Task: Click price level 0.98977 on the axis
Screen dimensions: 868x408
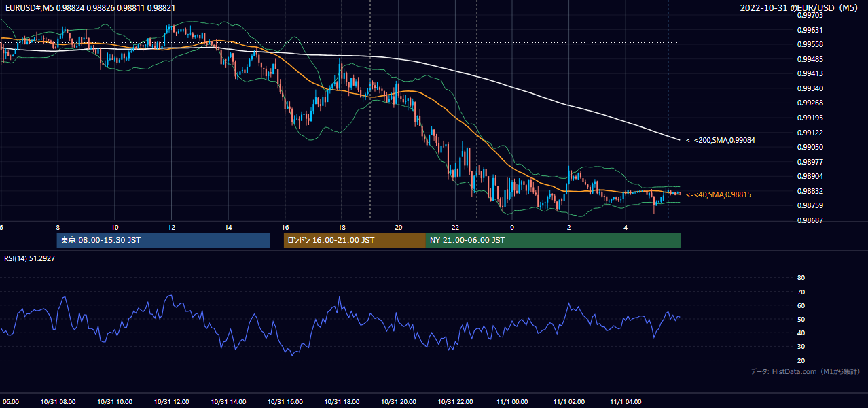Action: coord(810,162)
